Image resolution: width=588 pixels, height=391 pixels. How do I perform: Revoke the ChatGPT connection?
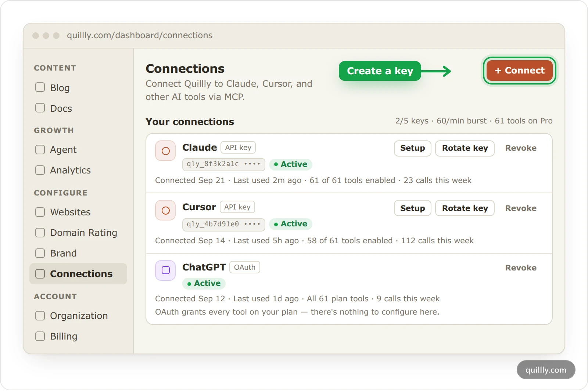[x=521, y=268]
